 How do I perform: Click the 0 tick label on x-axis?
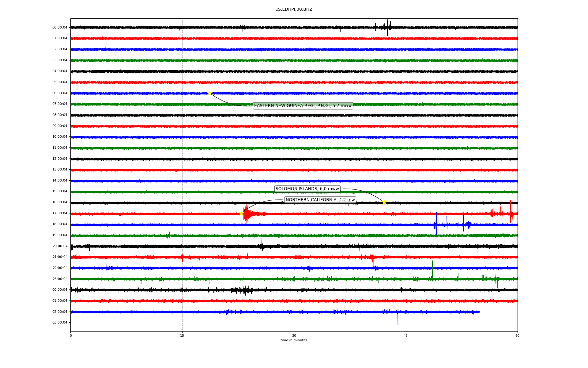tap(71, 335)
